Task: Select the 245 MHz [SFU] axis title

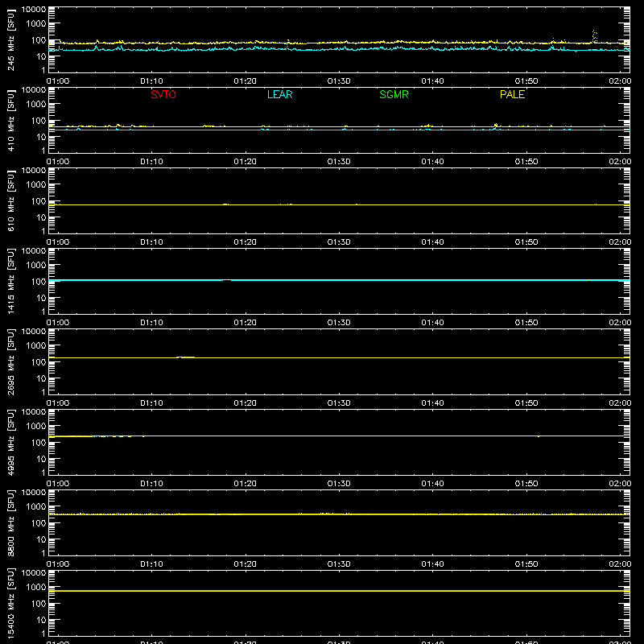Action: click(10, 39)
